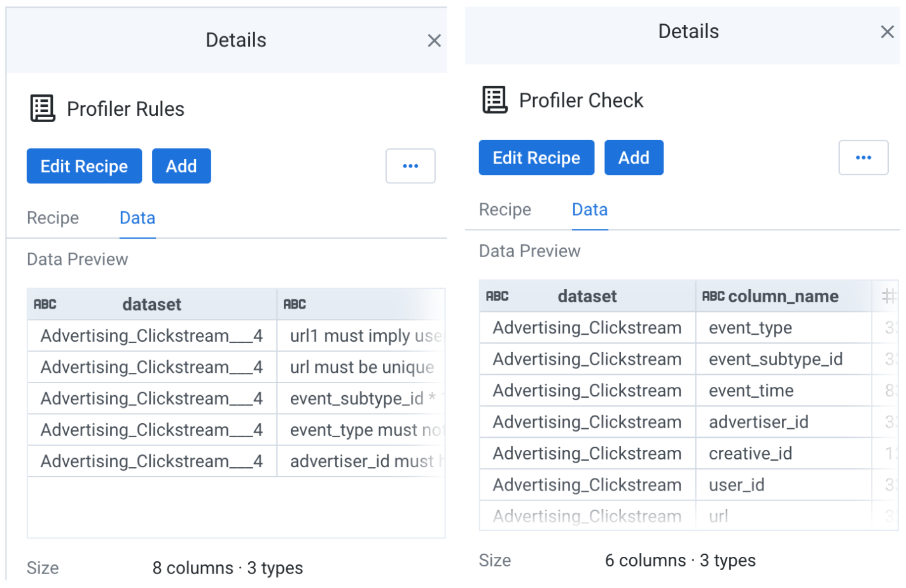Switch to the Recipe tab in Profiler Rules
Viewport: 906px width, 588px height.
(52, 218)
